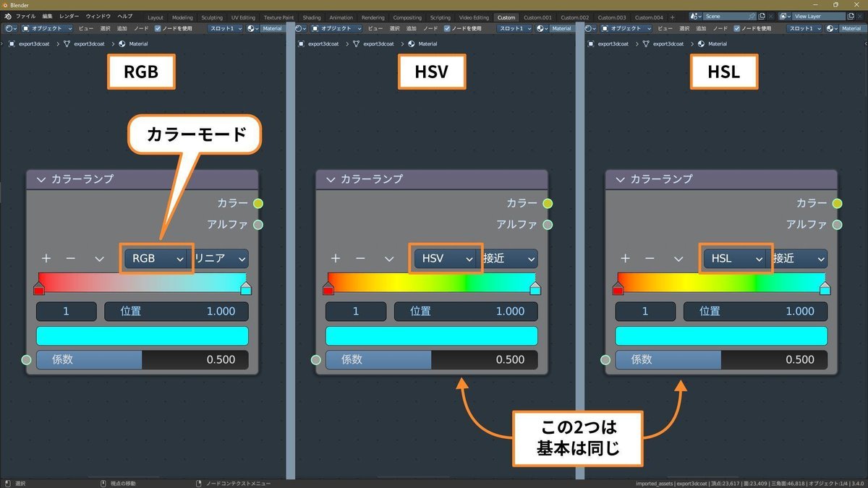868x488 pixels.
Task: Click the Scene name field
Action: 725,16
